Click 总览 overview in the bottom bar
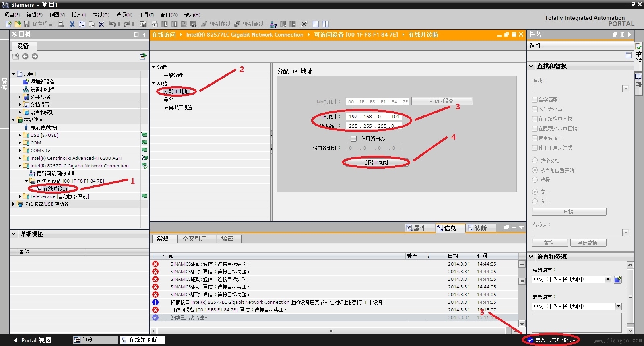 [x=95, y=340]
